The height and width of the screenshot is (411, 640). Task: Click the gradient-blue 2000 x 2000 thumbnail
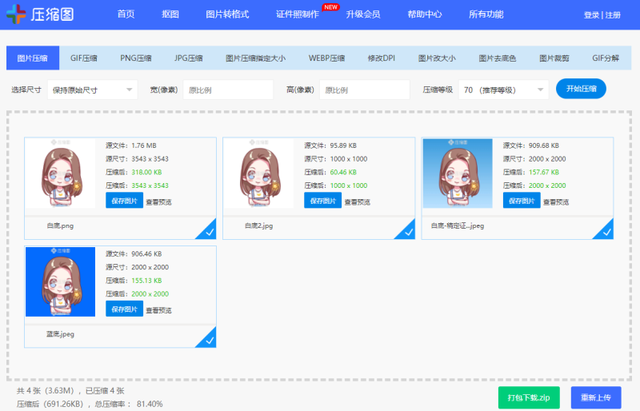click(x=458, y=173)
